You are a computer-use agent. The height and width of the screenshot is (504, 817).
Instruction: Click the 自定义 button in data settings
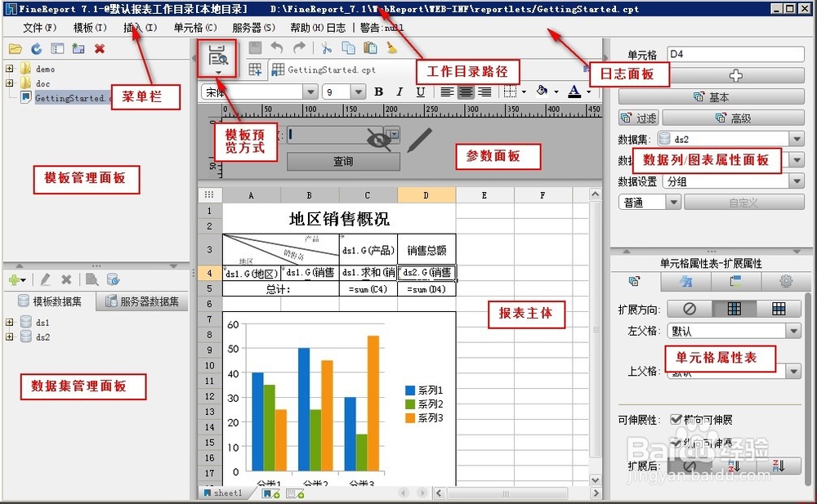point(743,202)
